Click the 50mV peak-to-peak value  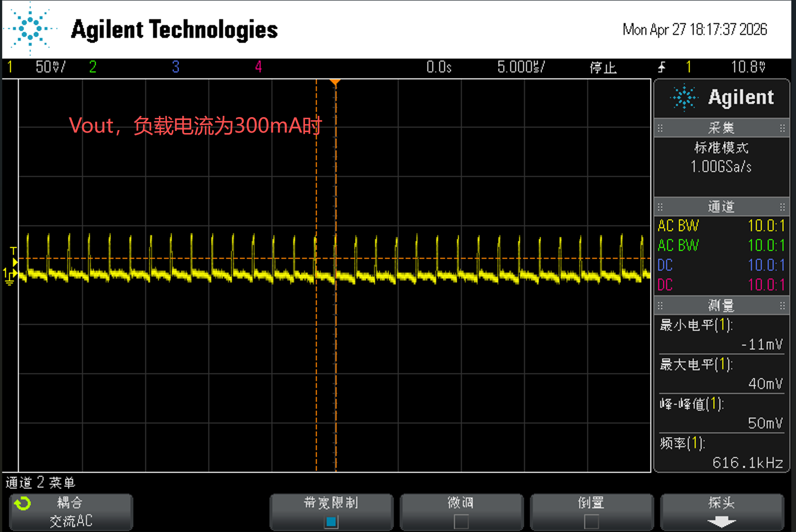click(765, 423)
